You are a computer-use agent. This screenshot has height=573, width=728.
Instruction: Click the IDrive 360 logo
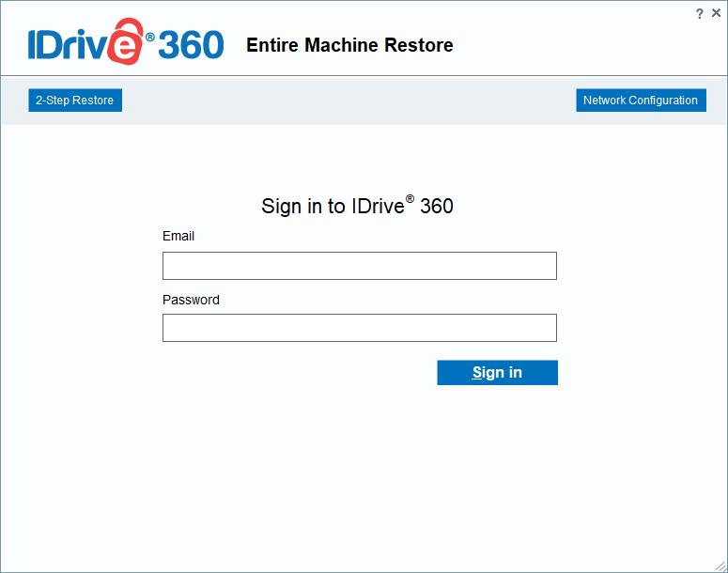coord(126,45)
